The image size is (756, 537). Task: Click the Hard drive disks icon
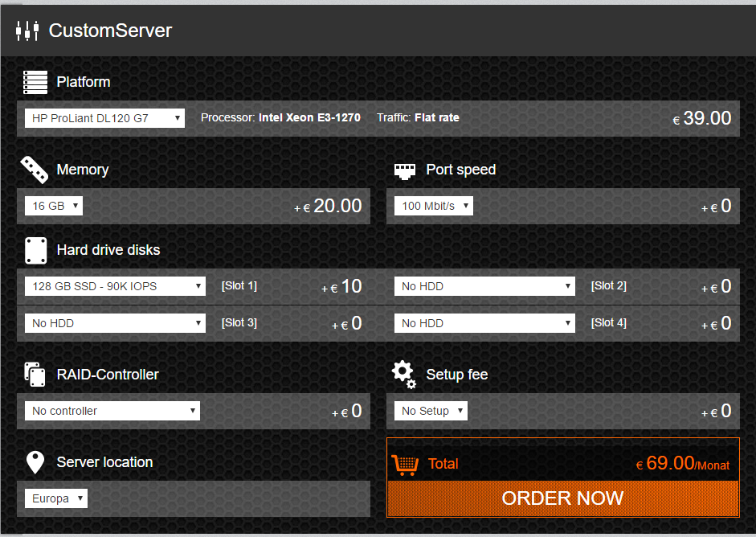click(35, 250)
